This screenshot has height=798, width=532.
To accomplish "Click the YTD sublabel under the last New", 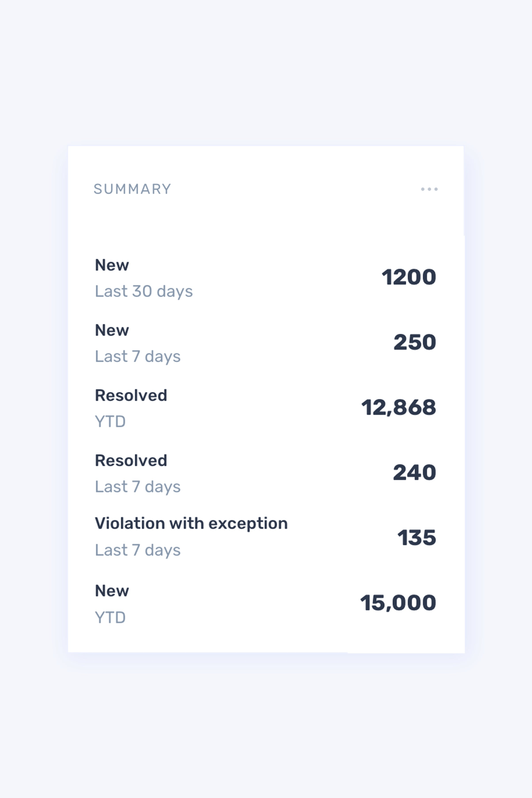I will [x=110, y=618].
